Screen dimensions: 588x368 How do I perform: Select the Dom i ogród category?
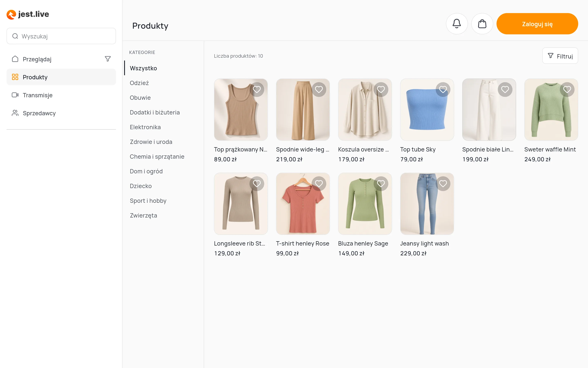point(146,171)
